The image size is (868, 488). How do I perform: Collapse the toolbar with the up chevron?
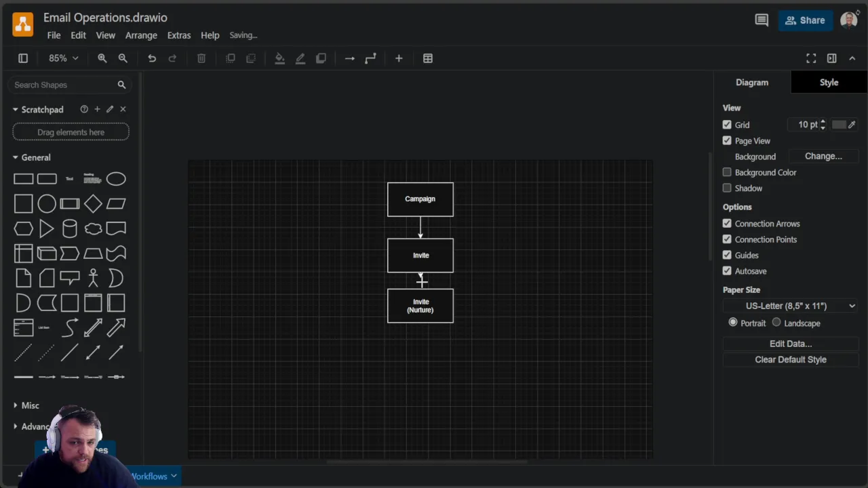pyautogui.click(x=852, y=58)
